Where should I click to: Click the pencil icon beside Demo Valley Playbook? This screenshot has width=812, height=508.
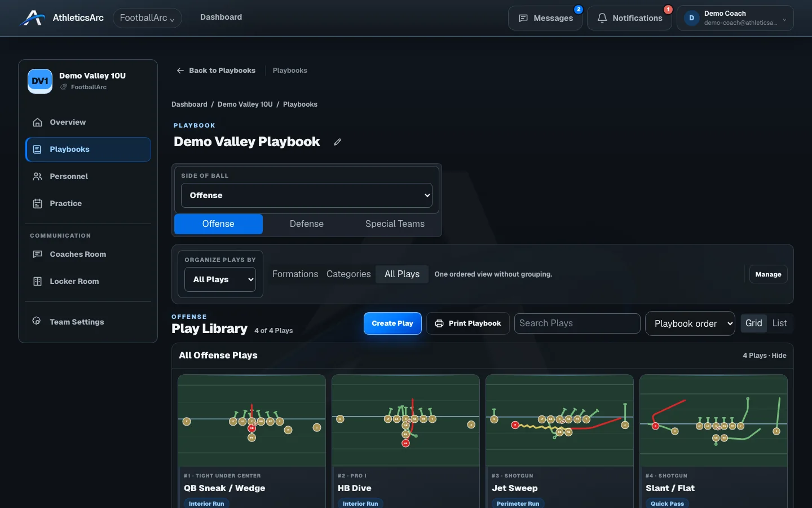coord(337,142)
